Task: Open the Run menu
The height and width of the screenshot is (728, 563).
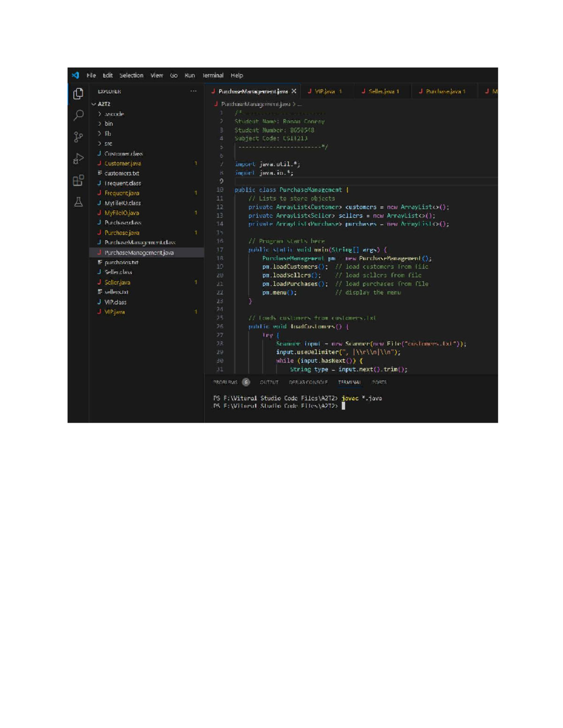Action: [x=190, y=75]
